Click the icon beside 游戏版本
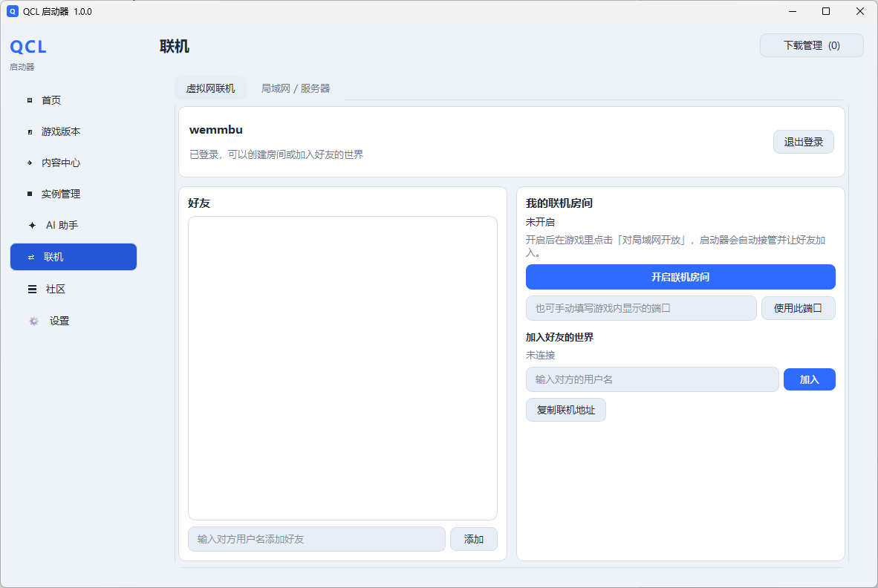Image resolution: width=878 pixels, height=588 pixels. click(30, 131)
